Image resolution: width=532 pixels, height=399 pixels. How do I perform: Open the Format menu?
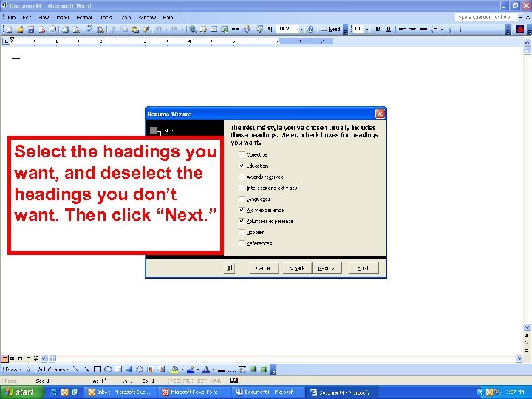click(84, 17)
